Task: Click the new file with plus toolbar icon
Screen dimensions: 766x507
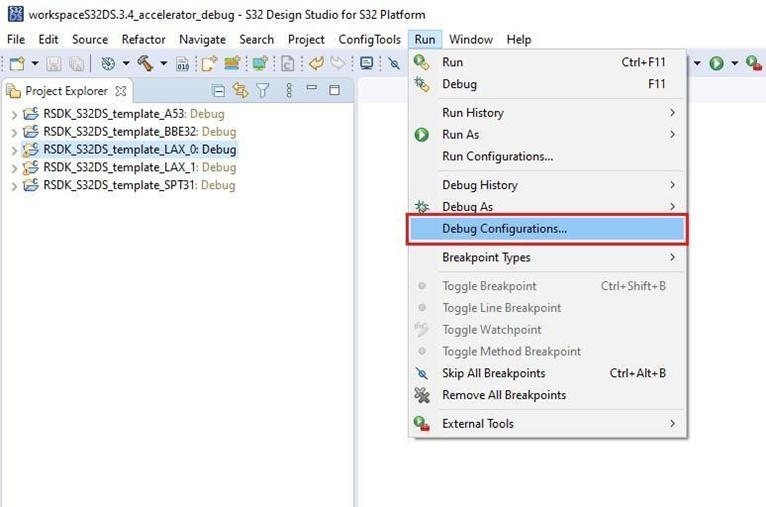Action: pos(209,63)
